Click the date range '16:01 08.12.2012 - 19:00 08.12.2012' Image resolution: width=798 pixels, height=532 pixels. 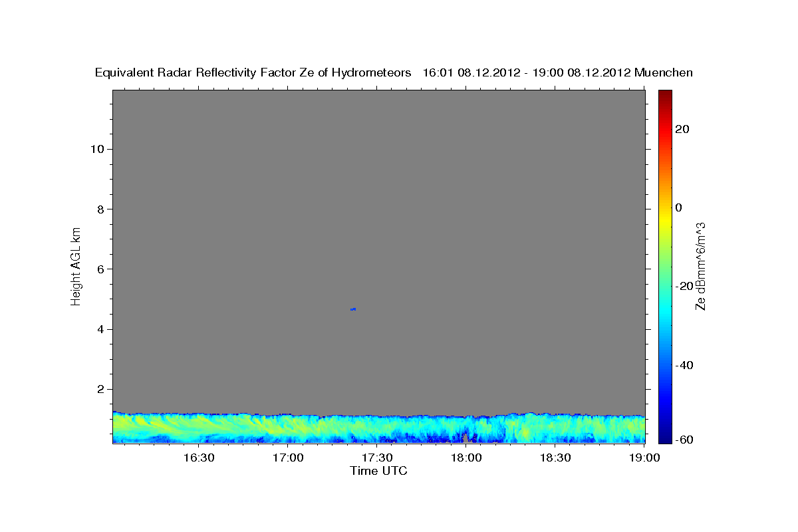coord(527,72)
